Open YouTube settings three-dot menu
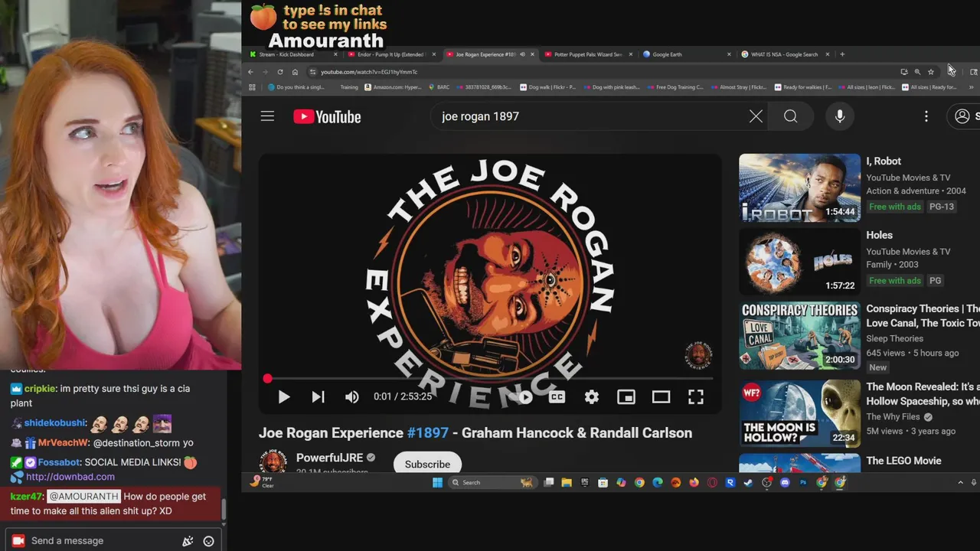Viewport: 980px width, 551px height. coord(926,116)
